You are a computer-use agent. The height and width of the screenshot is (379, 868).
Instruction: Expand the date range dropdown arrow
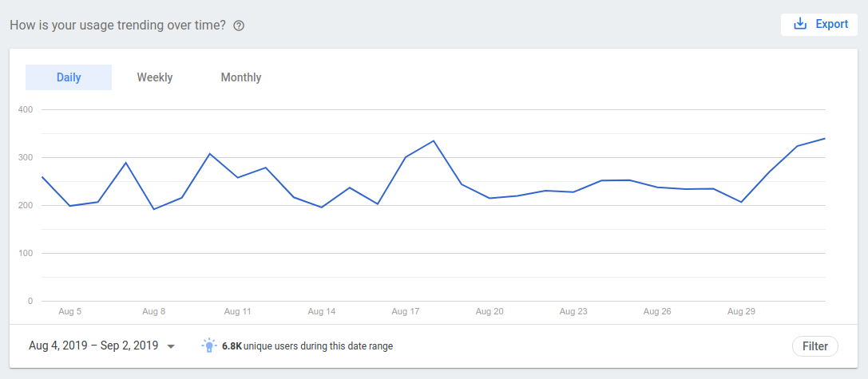[x=171, y=346]
